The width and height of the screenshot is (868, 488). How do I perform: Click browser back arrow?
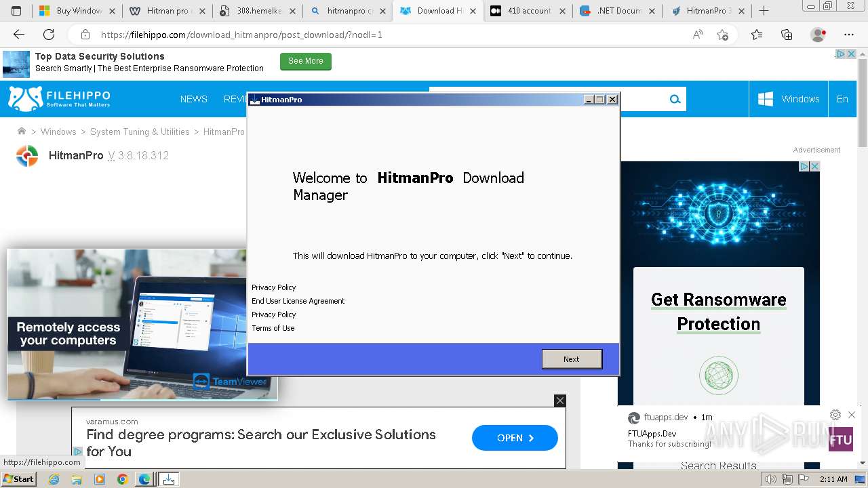point(19,35)
